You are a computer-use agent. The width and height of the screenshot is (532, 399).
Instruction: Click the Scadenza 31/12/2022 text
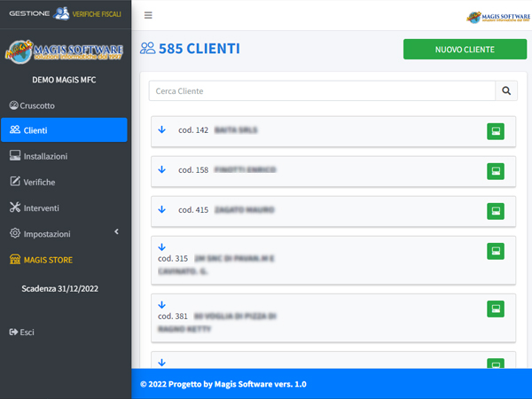click(x=60, y=289)
